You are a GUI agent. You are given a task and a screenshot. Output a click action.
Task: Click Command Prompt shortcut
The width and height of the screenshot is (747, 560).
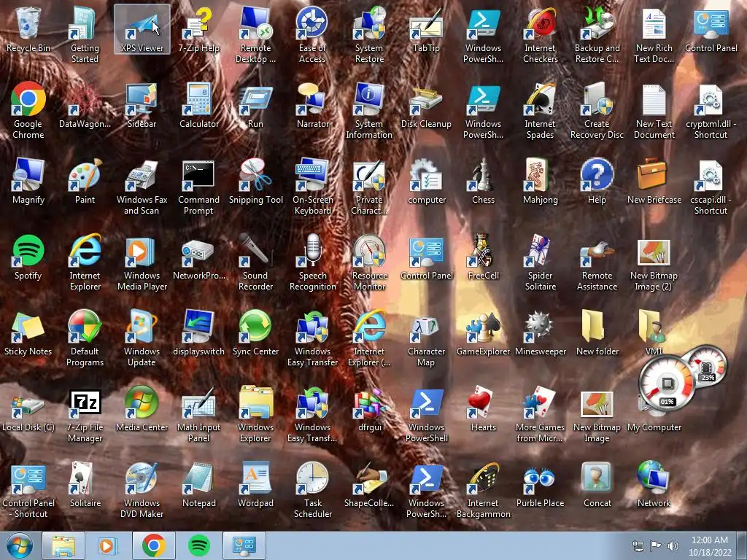(198, 187)
